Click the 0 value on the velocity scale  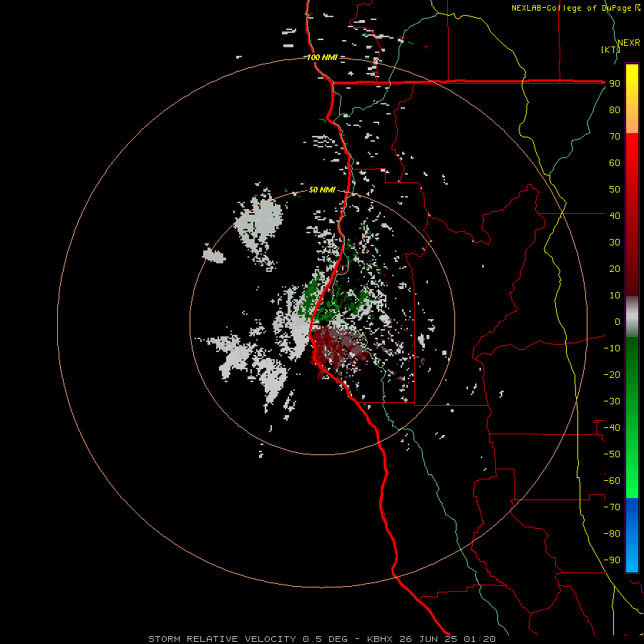(x=618, y=321)
